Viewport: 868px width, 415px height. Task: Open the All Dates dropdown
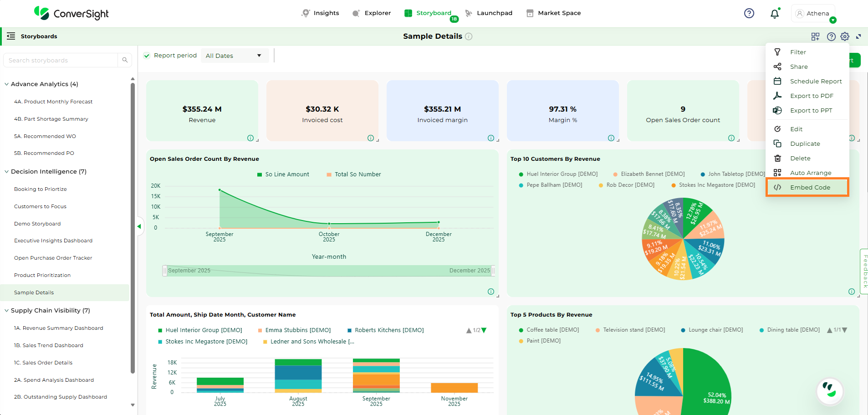pyautogui.click(x=234, y=56)
